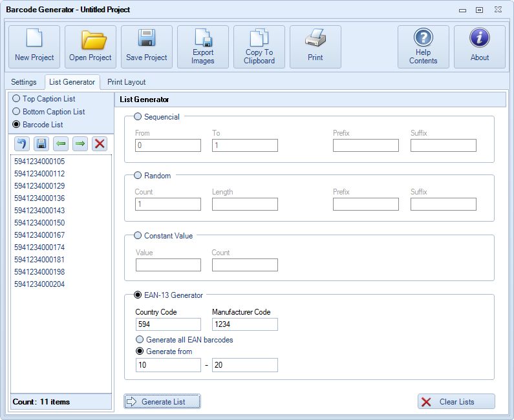Click the undo arrow icon above the list
The image size is (514, 420).
coord(21,143)
